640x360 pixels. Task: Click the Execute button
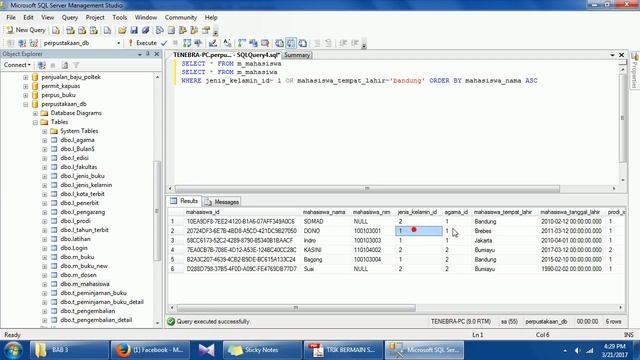[142, 43]
